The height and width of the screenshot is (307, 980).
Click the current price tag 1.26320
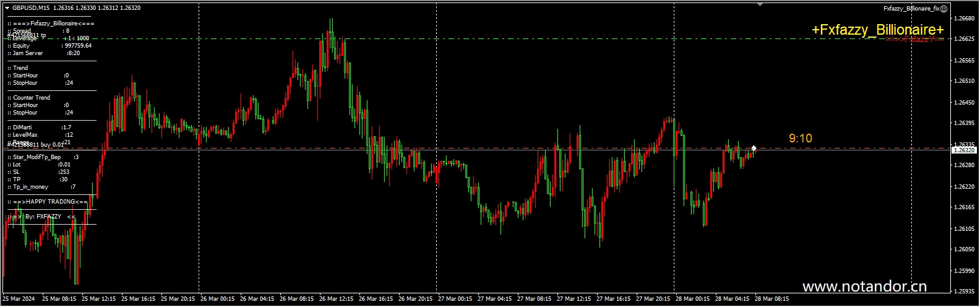pos(964,150)
